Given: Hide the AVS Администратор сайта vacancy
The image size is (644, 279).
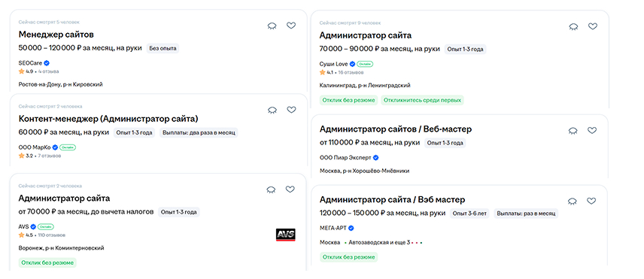Looking at the screenshot, I should [x=271, y=190].
